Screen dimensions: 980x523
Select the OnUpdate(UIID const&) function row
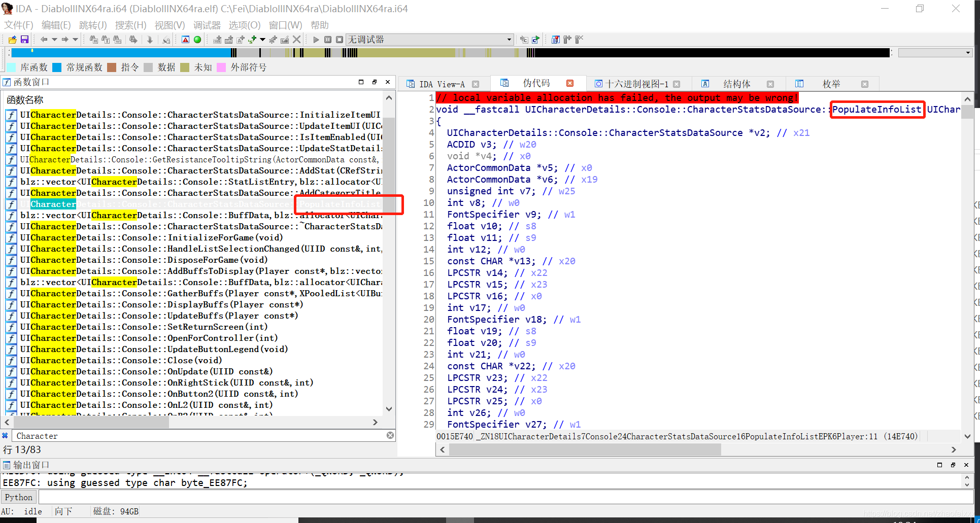194,371
